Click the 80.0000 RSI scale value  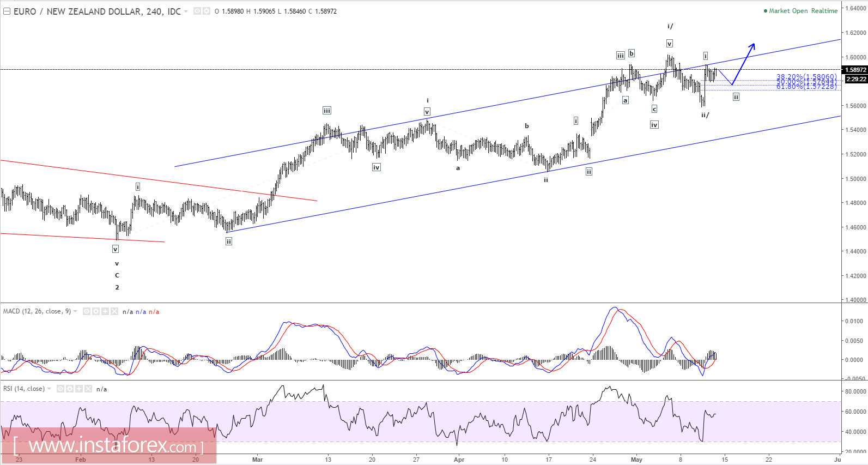tap(855, 391)
